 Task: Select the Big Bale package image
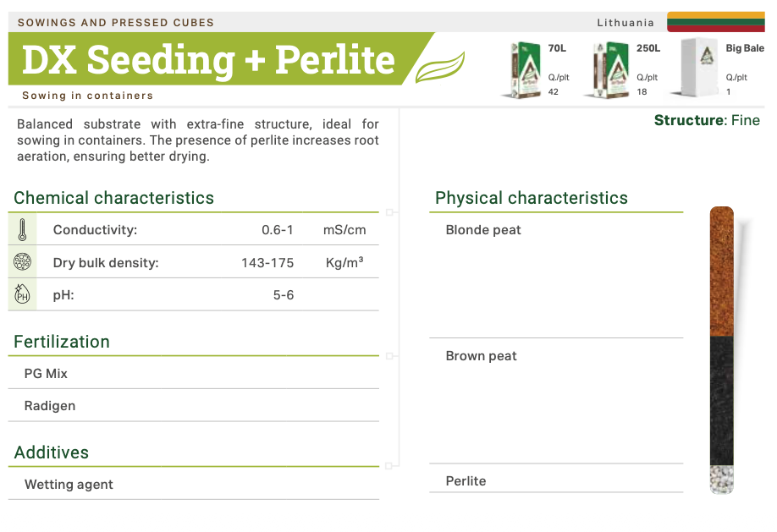tap(700, 69)
